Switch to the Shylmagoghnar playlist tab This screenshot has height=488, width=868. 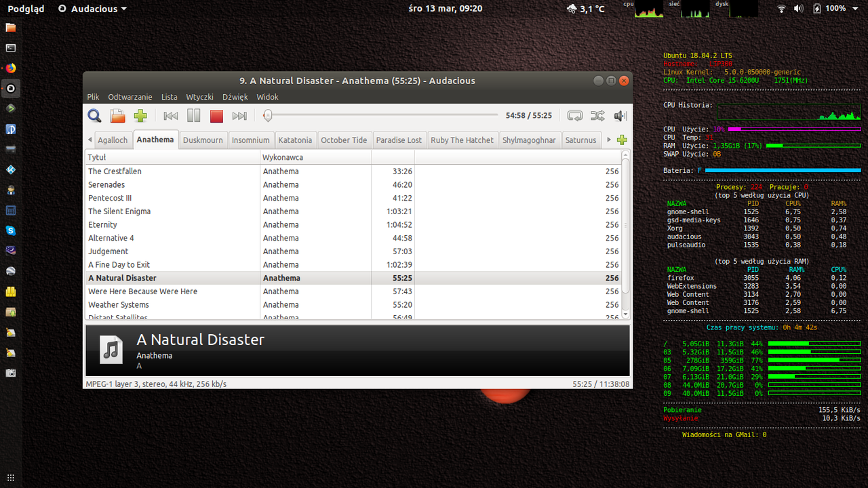(529, 140)
